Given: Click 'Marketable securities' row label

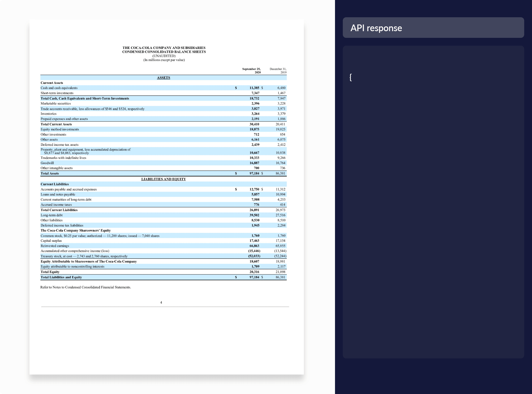Looking at the screenshot, I should pos(56,104).
